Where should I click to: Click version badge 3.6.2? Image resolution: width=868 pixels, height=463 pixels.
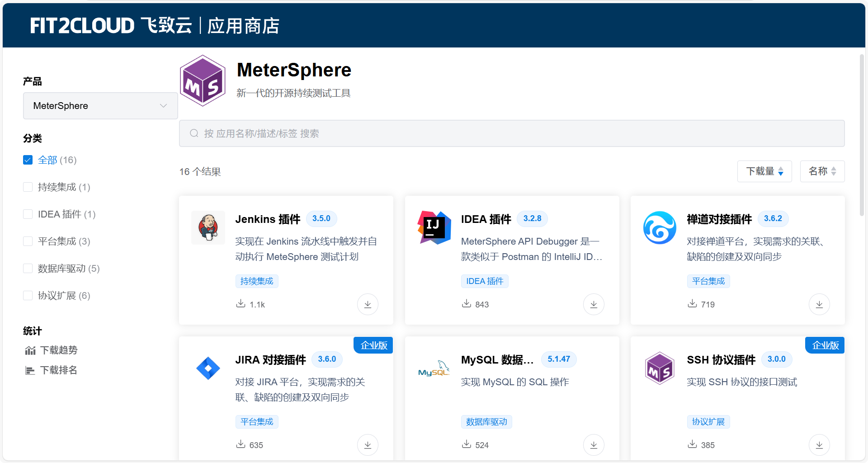(773, 218)
